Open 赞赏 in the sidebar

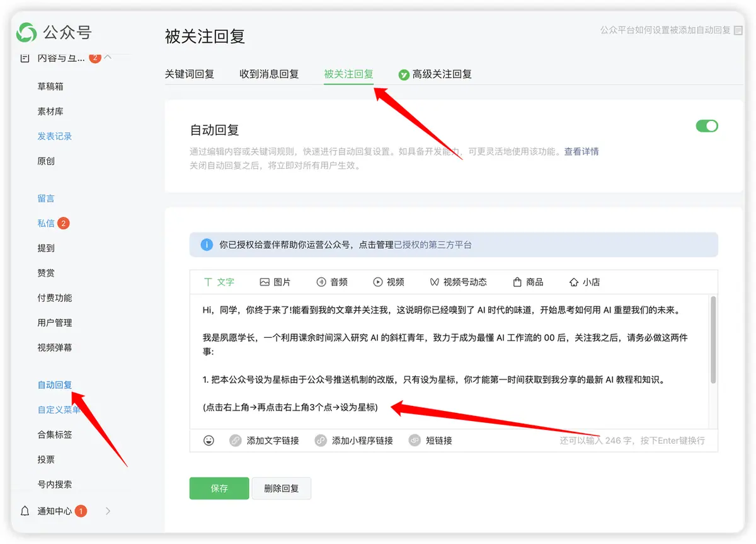pyautogui.click(x=46, y=273)
